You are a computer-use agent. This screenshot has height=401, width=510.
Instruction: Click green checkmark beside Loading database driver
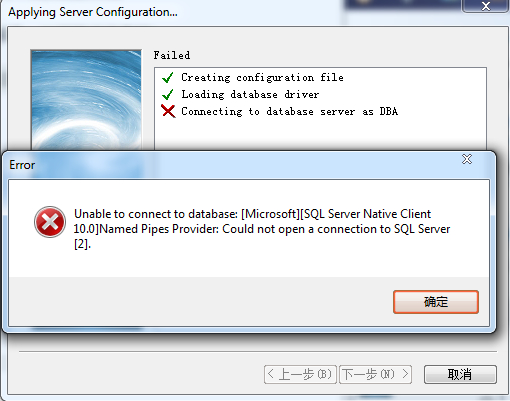pos(168,94)
